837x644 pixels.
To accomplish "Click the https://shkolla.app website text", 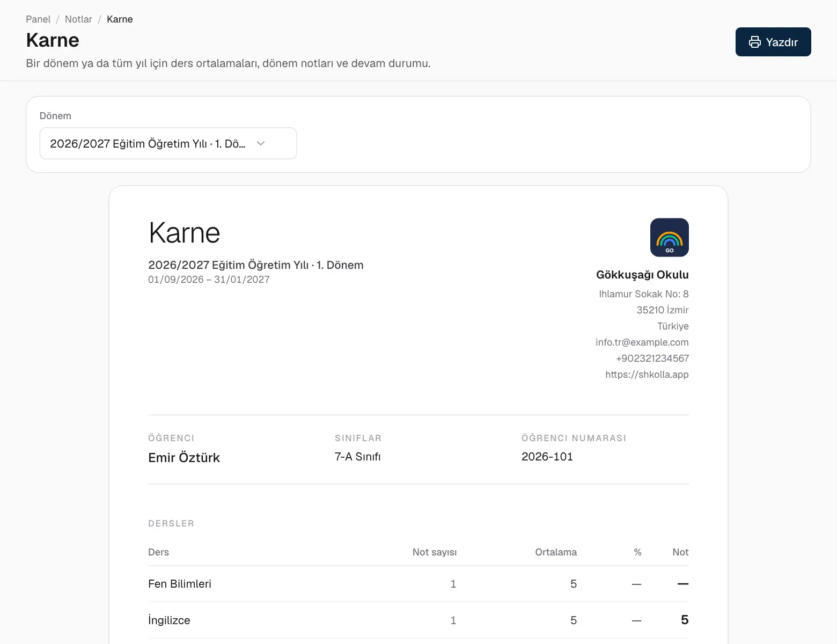I will click(647, 375).
